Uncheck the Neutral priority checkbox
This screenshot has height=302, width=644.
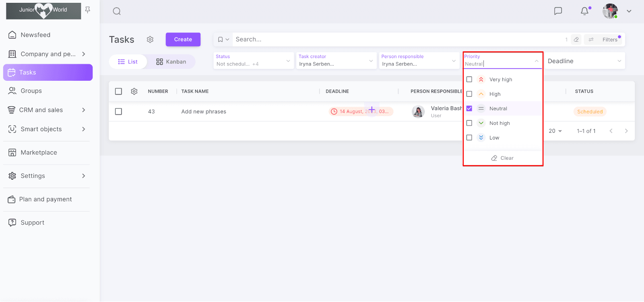(x=469, y=109)
